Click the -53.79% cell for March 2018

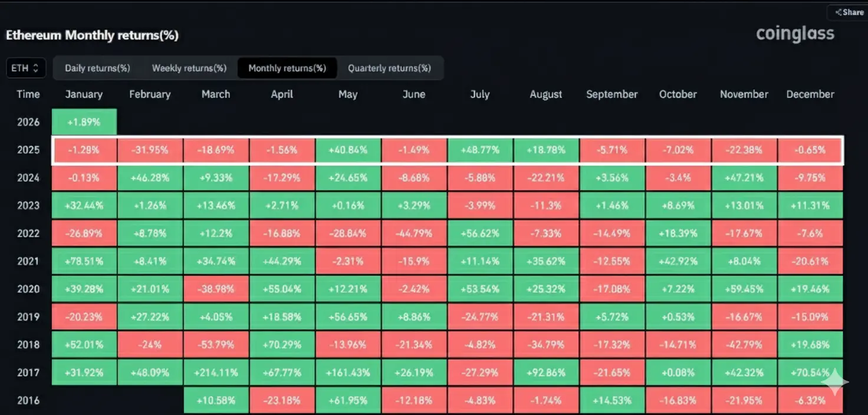pyautogui.click(x=216, y=344)
